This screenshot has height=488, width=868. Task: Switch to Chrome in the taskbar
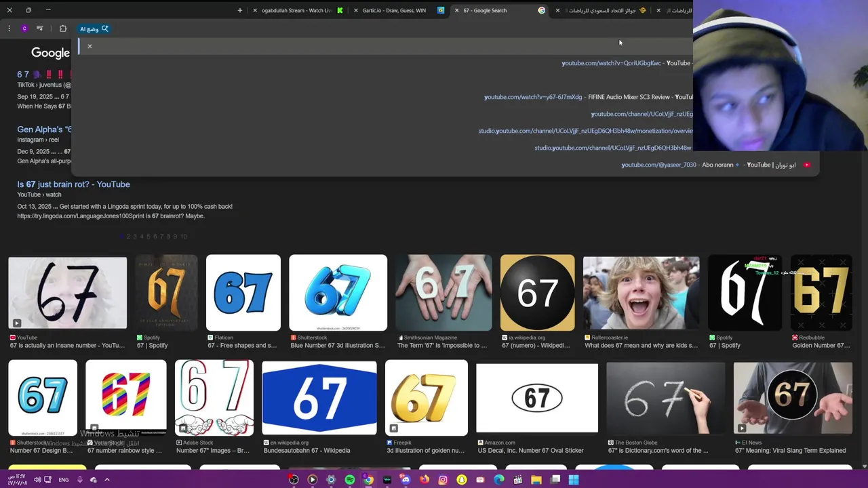tap(368, 480)
